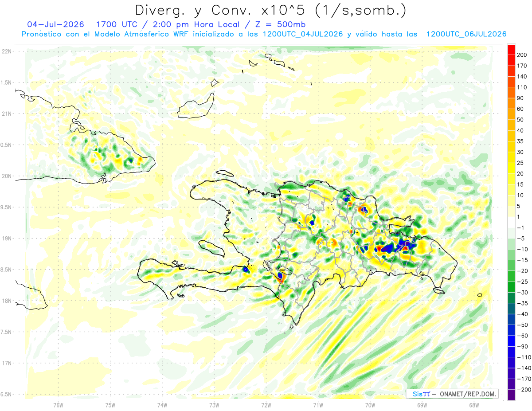Click the colorbar label "110" (positive)
This screenshot has height=411, width=532.
pyautogui.click(x=521, y=87)
